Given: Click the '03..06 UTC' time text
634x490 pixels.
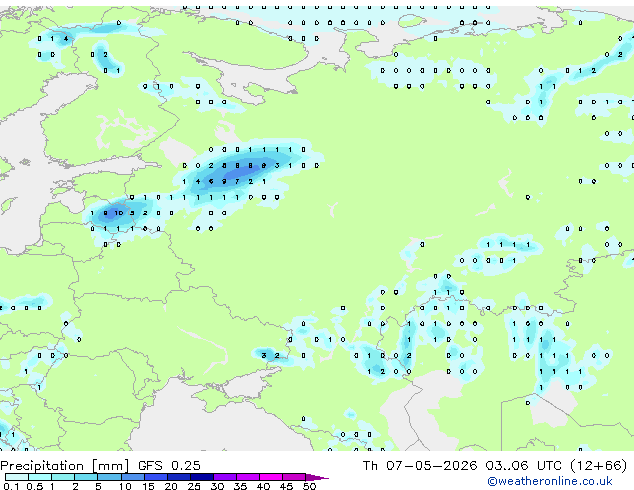Looking at the screenshot, I should [524, 465].
